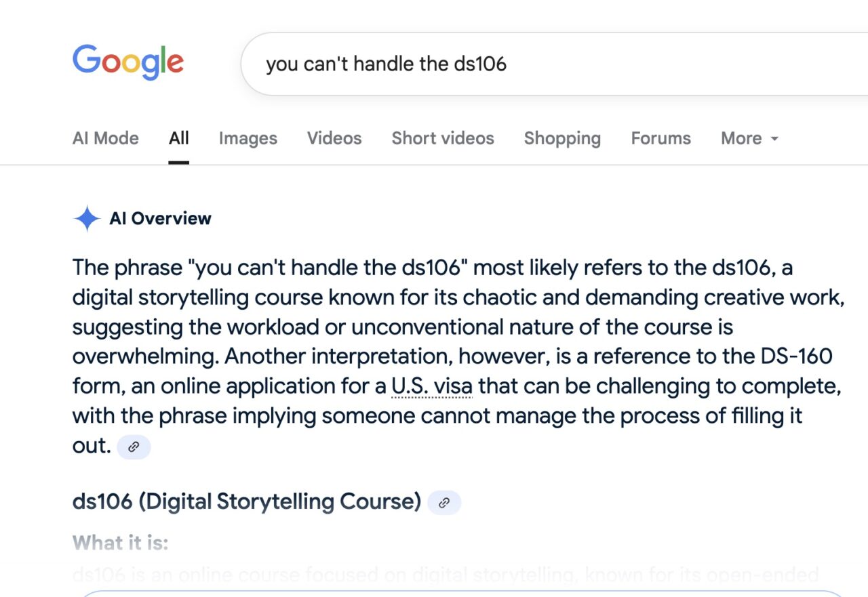The height and width of the screenshot is (597, 868).
Task: Click the AI Overview sparkle icon
Action: [87, 219]
